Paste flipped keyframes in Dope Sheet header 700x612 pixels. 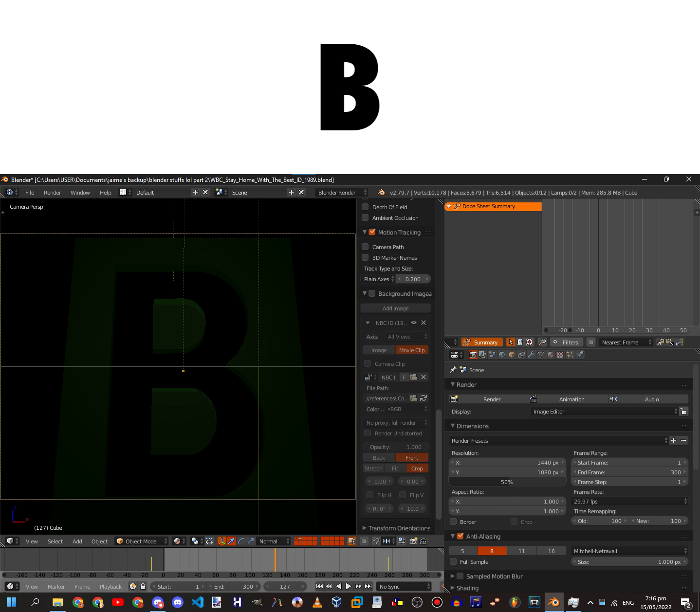point(680,342)
